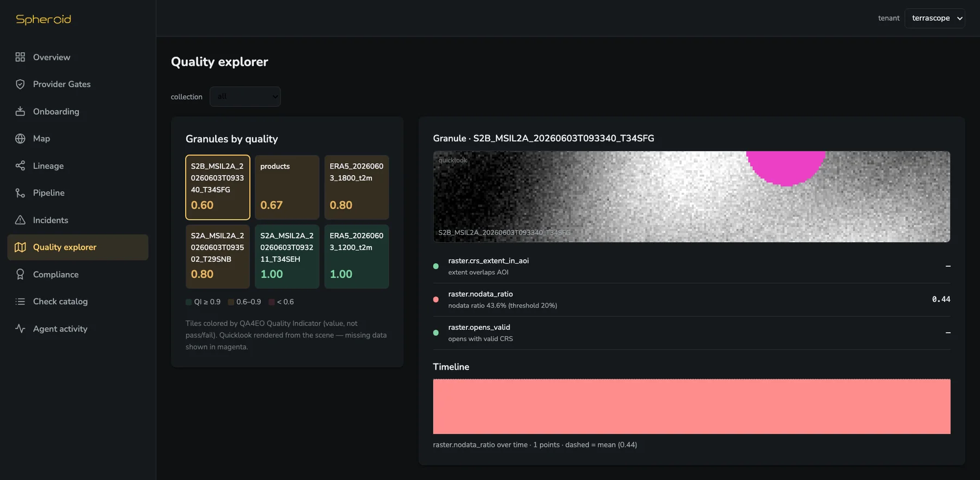Screen dimensions: 980x480
Task: Click the nodata ratio 0.44 value
Action: tap(941, 299)
